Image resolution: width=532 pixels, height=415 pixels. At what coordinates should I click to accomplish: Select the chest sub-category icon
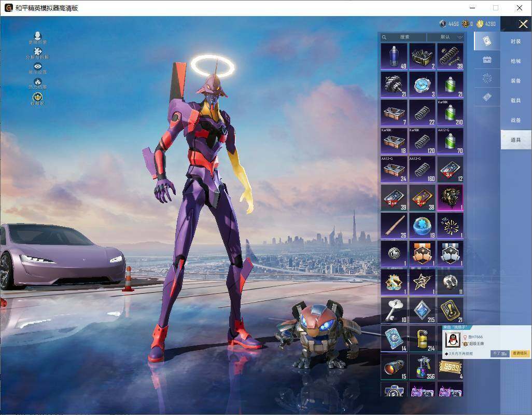487,60
